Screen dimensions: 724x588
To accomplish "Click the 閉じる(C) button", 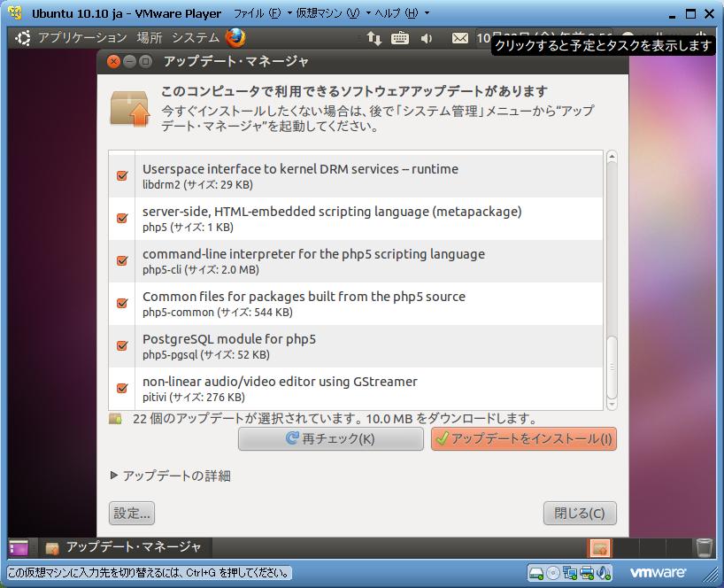I will [580, 514].
